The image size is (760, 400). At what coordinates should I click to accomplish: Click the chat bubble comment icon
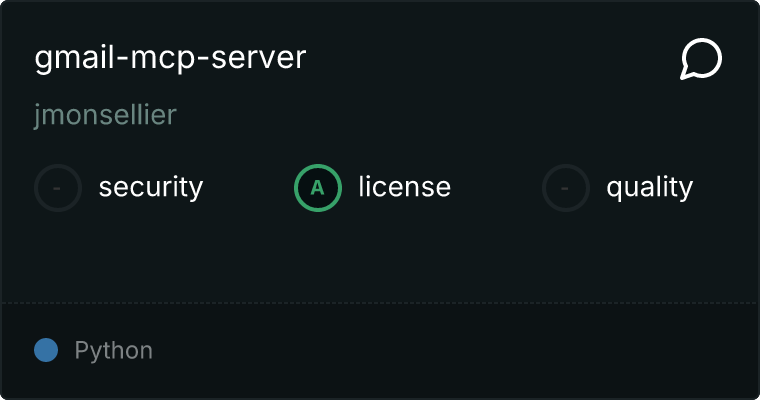[700, 60]
